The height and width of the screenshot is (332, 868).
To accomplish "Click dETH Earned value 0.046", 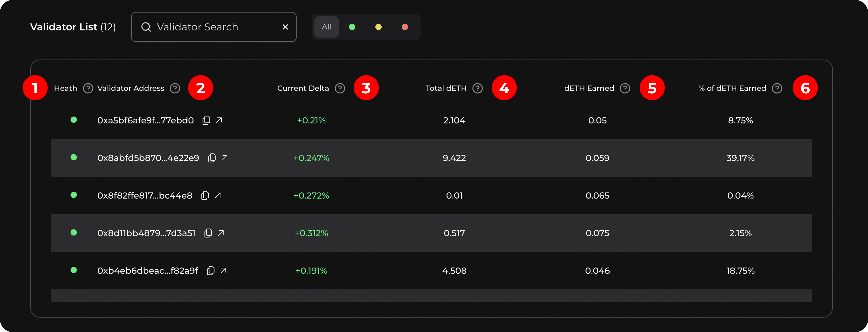I will (597, 271).
